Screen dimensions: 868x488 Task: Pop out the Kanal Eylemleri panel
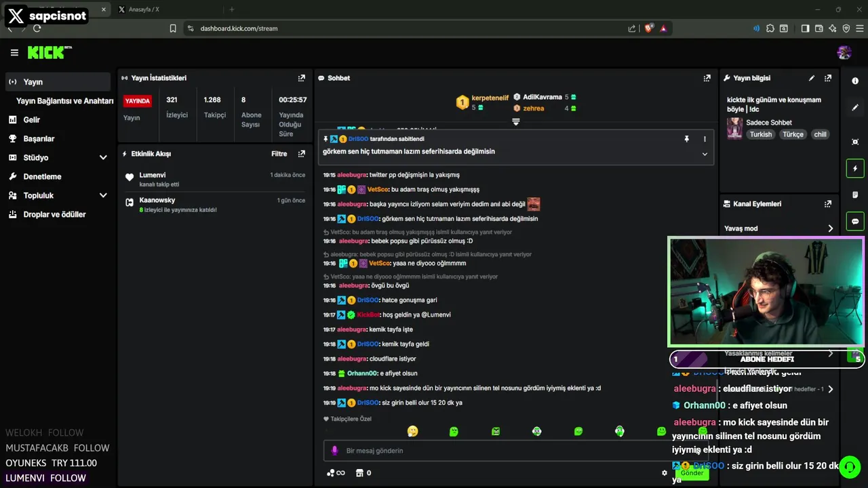(828, 203)
